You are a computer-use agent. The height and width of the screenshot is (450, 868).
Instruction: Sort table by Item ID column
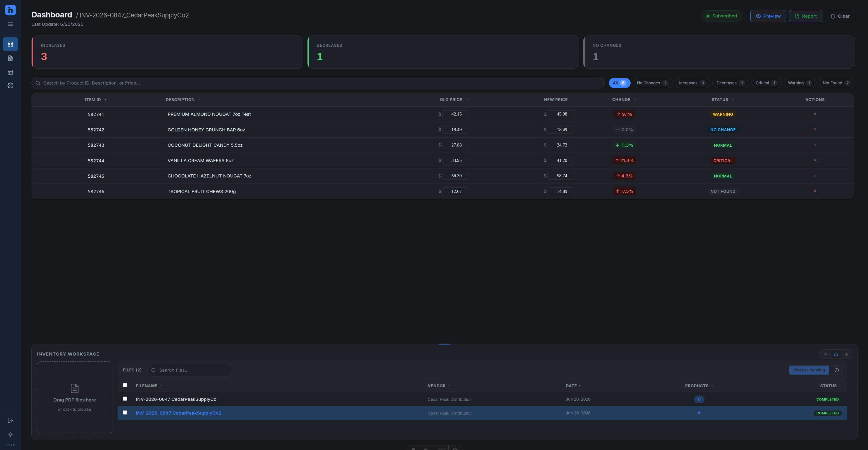click(x=96, y=100)
